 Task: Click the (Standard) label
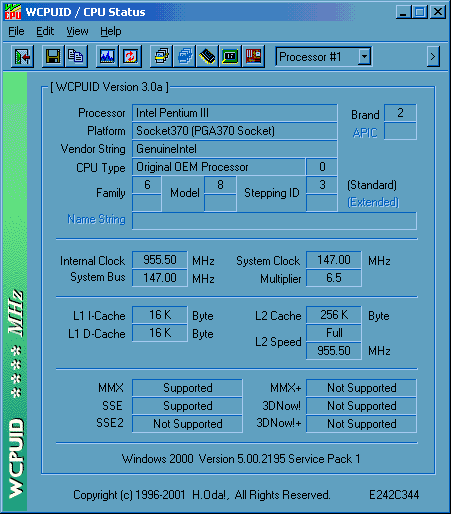tap(372, 185)
